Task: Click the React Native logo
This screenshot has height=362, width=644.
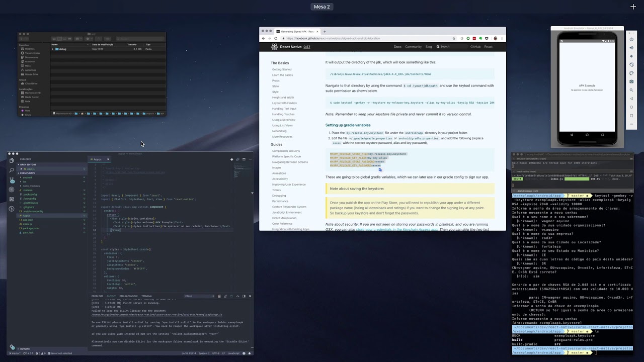Action: [x=274, y=47]
